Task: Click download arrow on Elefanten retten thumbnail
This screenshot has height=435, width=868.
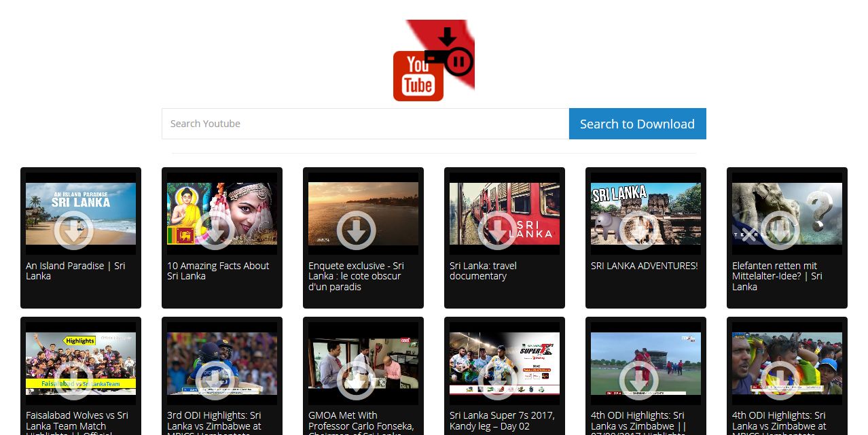Action: click(780, 230)
